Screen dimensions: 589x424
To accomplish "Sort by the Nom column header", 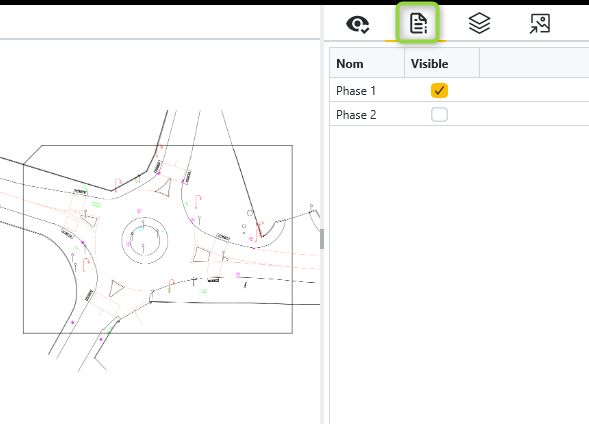I will pyautogui.click(x=367, y=63).
